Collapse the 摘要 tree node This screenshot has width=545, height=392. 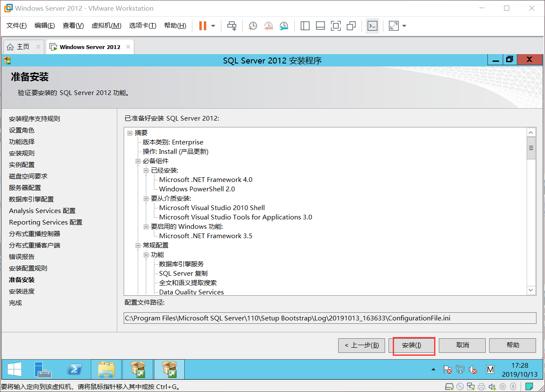pyautogui.click(x=130, y=133)
